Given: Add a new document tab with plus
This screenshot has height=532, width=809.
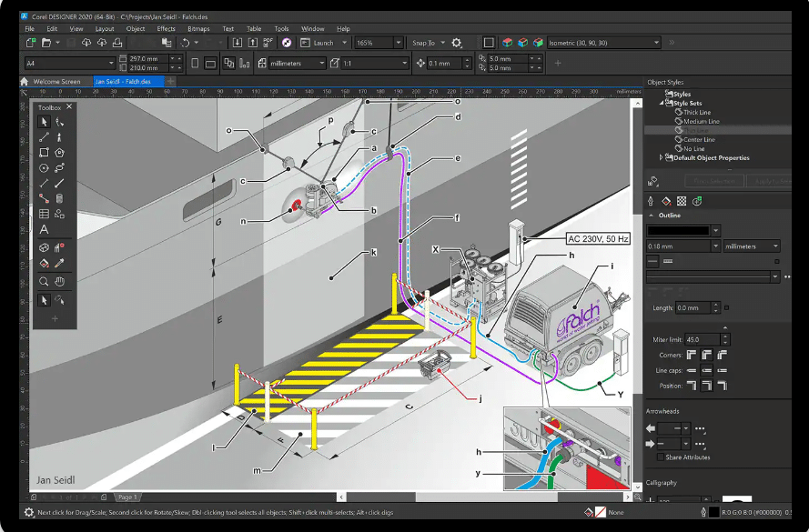Looking at the screenshot, I should pos(170,81).
